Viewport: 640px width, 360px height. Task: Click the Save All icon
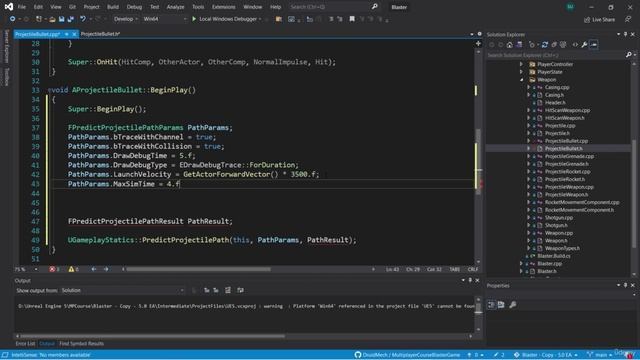[x=70, y=19]
